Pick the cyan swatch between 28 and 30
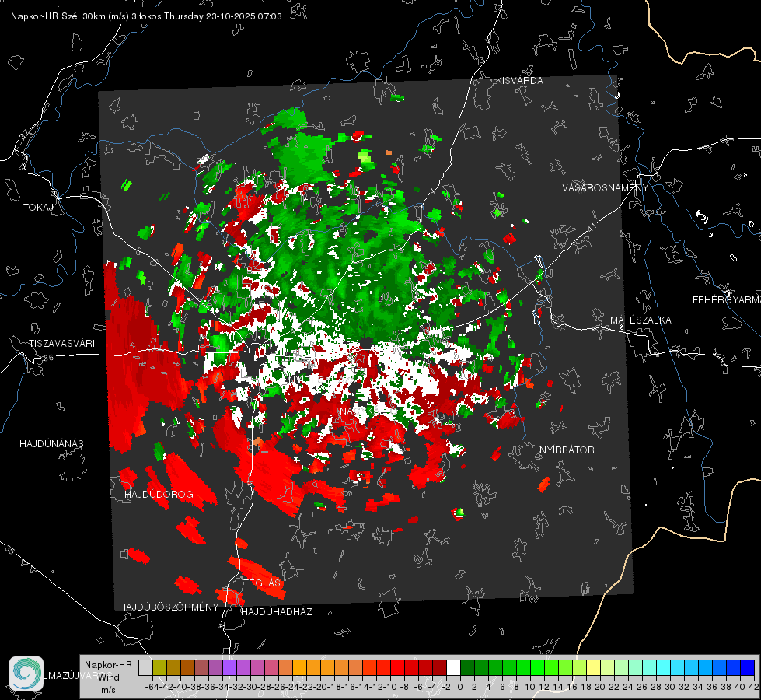The image size is (761, 700). (x=664, y=667)
